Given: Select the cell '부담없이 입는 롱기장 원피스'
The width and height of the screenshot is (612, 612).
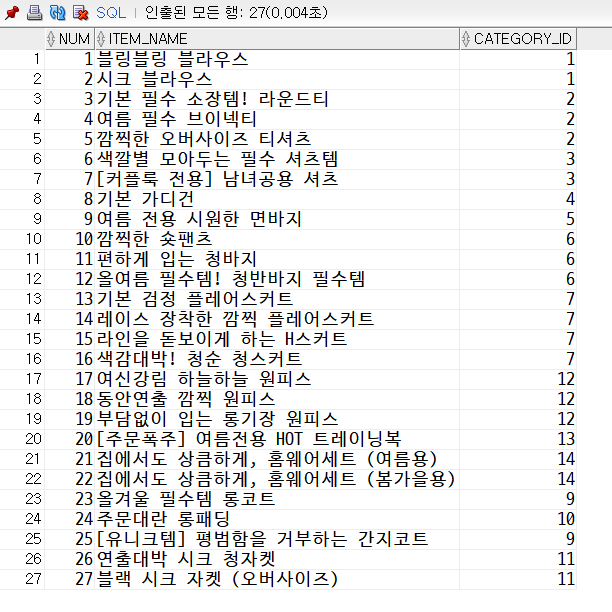Looking at the screenshot, I should 277,419.
